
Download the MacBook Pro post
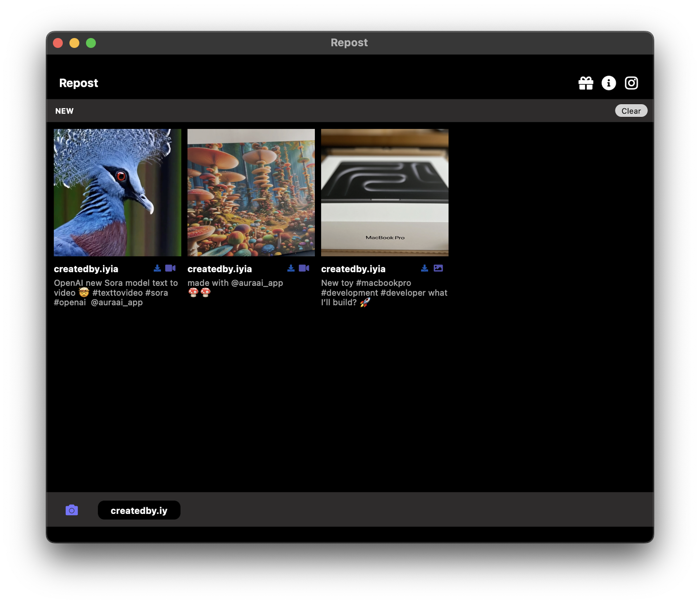click(424, 268)
